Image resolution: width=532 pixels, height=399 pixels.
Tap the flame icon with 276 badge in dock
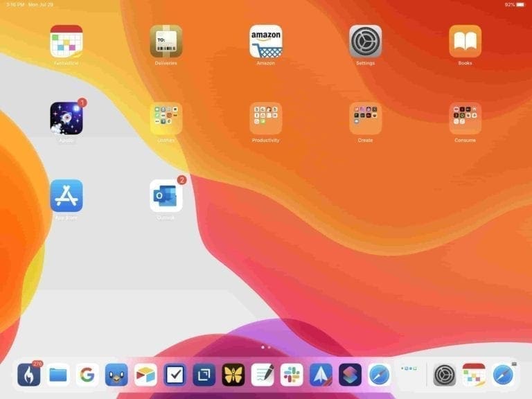click(x=29, y=375)
